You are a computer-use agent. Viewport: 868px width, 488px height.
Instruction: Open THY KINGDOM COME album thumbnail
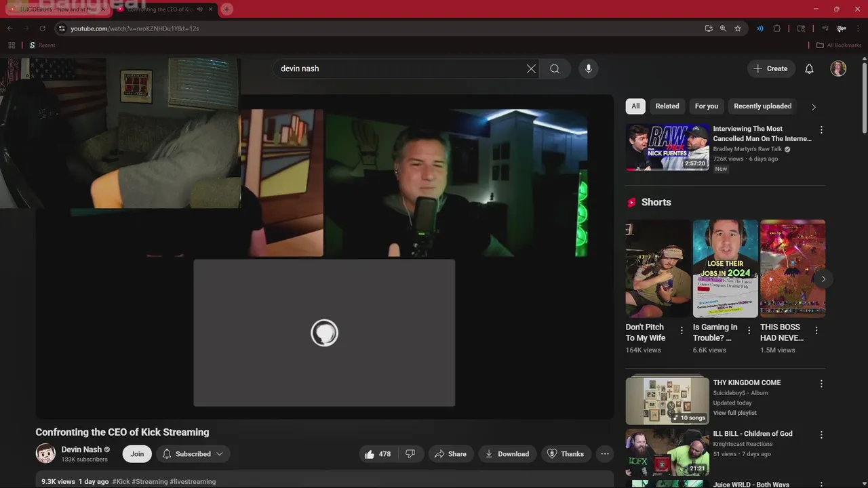coord(667,401)
